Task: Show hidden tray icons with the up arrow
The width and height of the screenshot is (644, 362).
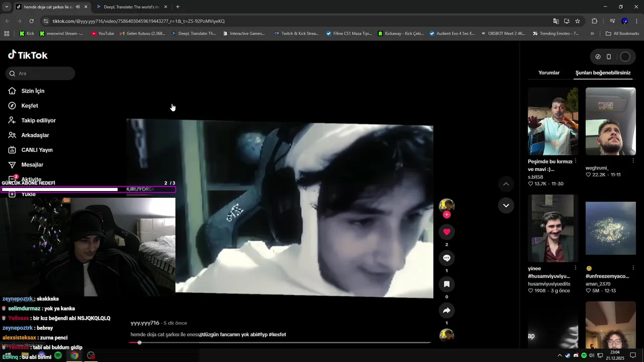Action: 559,355
